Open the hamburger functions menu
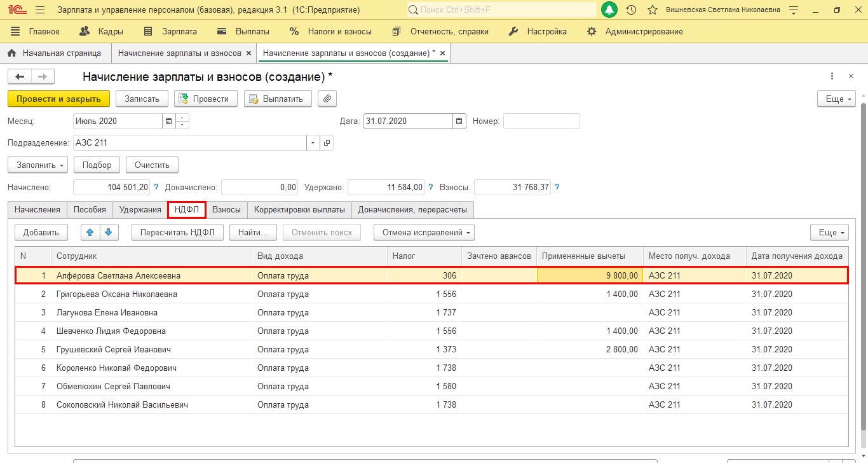 pyautogui.click(x=40, y=10)
